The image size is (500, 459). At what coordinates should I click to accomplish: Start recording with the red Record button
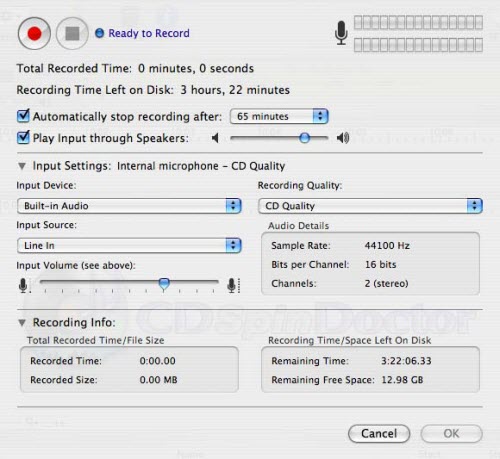point(34,33)
